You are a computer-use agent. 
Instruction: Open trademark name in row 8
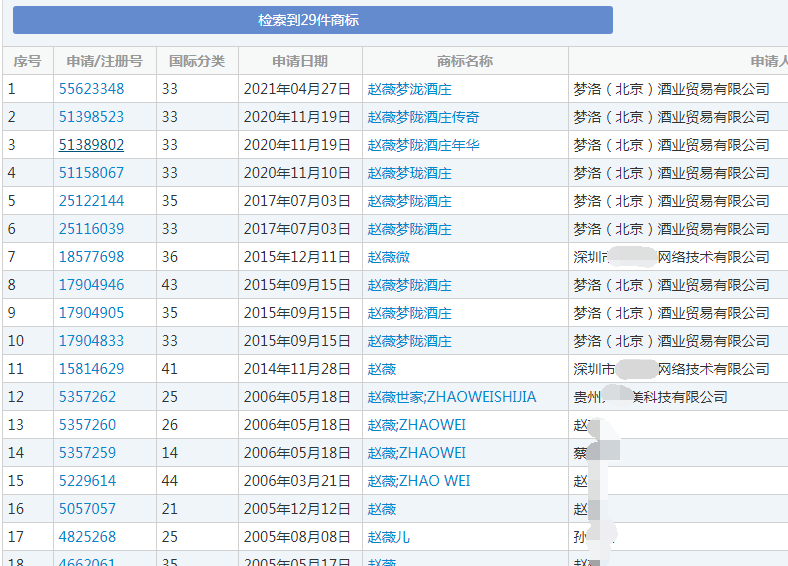pos(410,285)
